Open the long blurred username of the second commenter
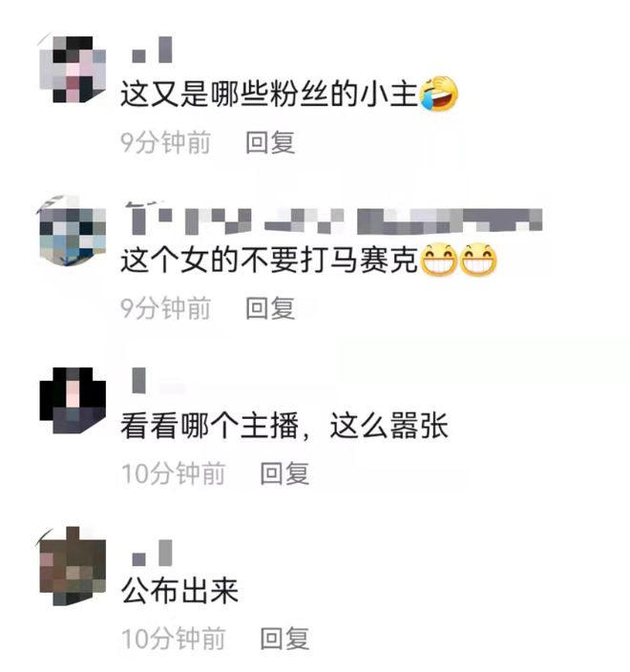 pos(334,220)
